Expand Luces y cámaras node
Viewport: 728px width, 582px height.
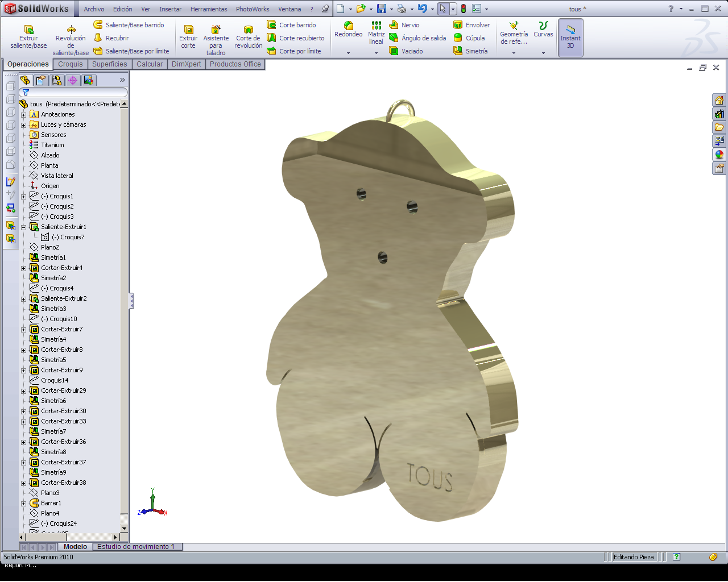pos(24,125)
